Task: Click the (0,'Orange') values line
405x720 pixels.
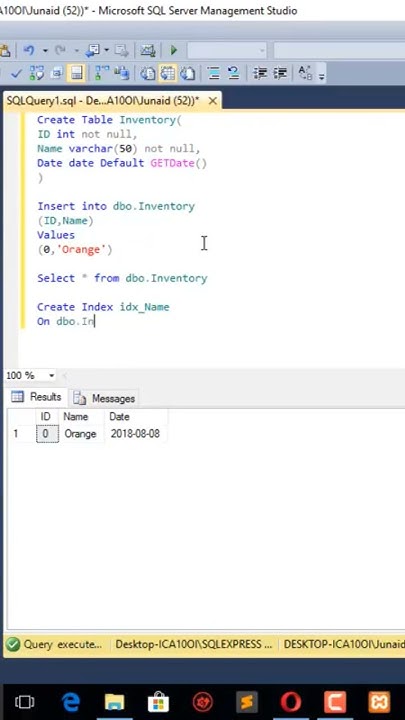Action: coord(75,250)
